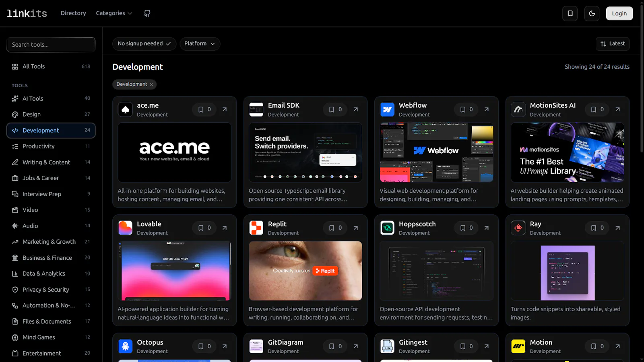Change sort order from Latest
The width and height of the screenshot is (644, 362).
point(613,43)
